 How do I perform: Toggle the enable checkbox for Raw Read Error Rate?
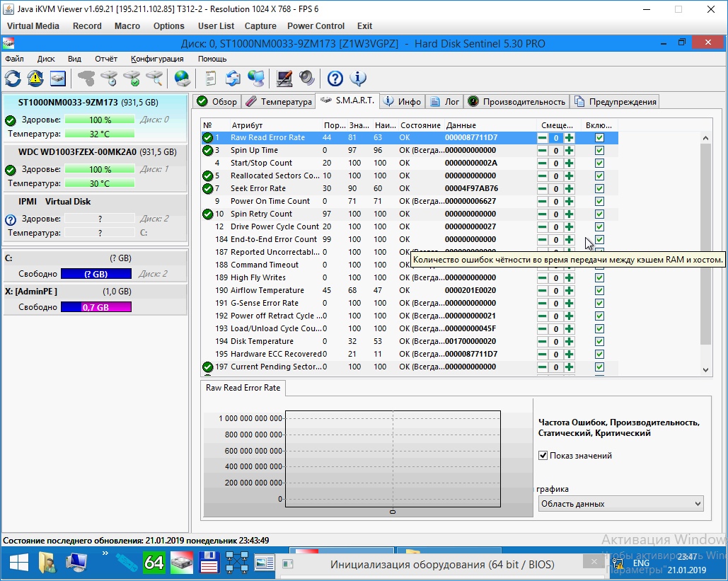click(599, 137)
